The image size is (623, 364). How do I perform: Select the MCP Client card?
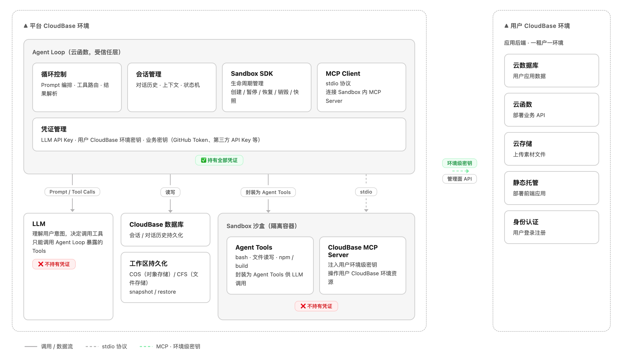click(x=361, y=87)
